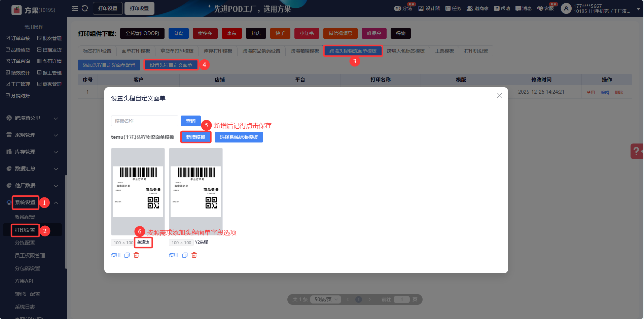Open 工厂管理 shortcut

tap(18, 84)
